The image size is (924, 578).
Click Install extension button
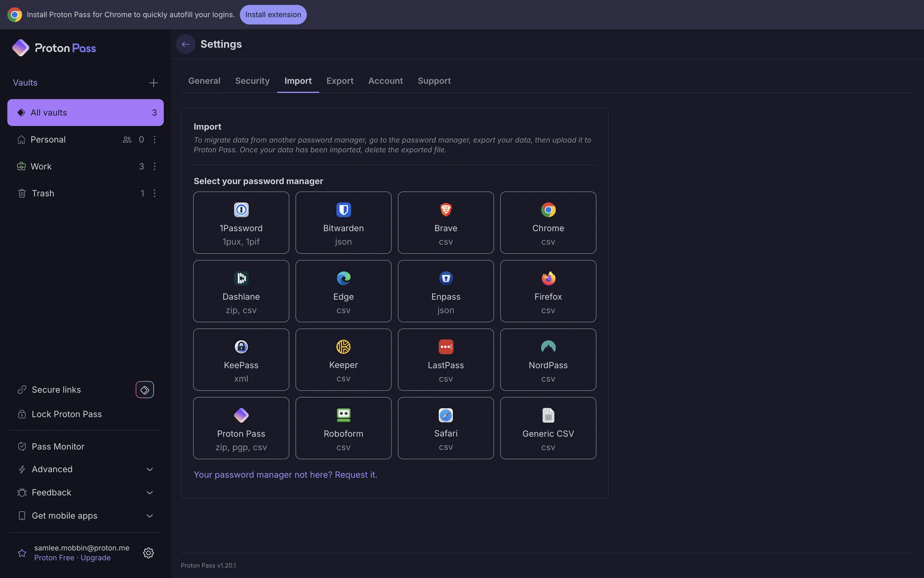point(273,14)
